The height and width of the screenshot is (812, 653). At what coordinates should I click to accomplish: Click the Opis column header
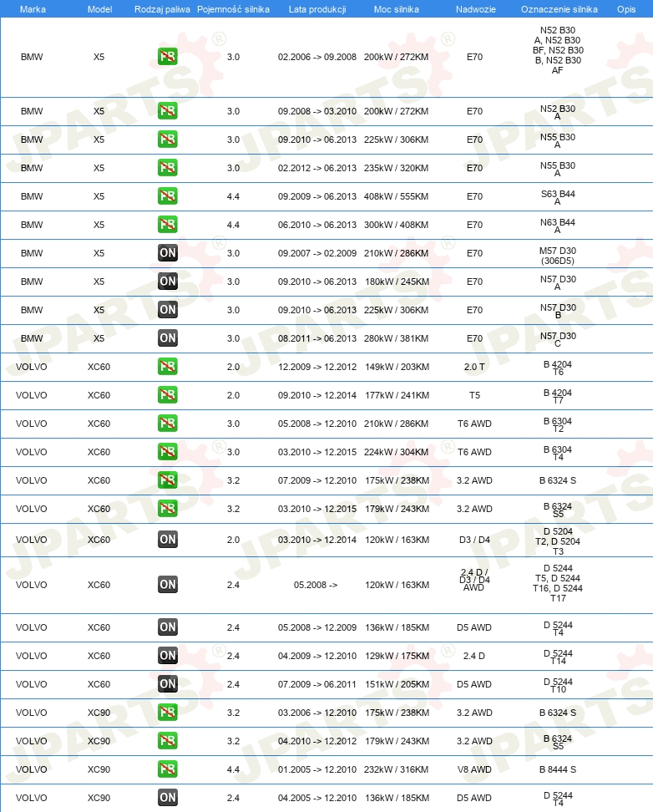point(626,9)
